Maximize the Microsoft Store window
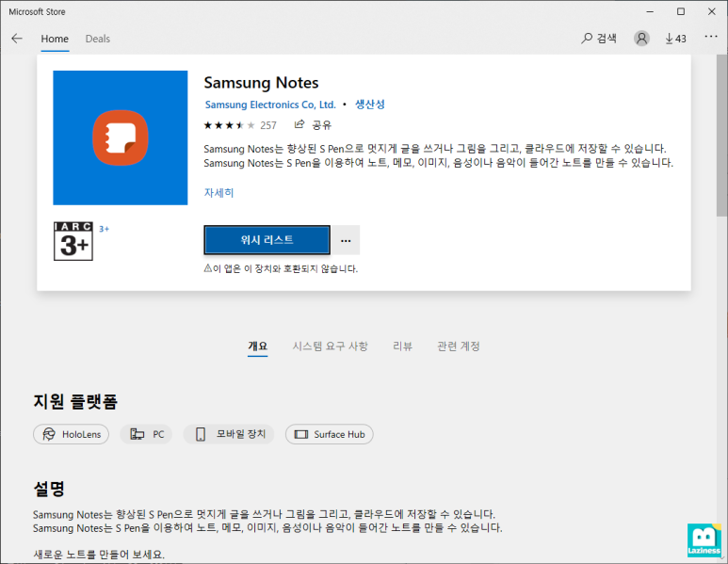728x564 pixels. click(681, 11)
